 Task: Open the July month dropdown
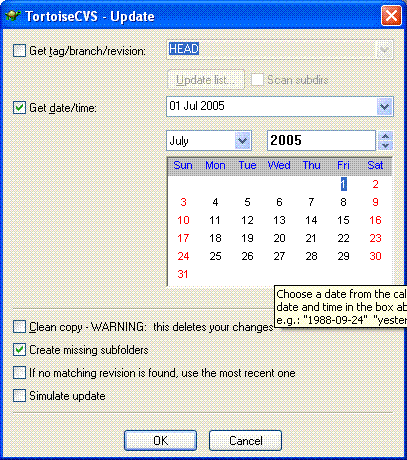tap(243, 141)
